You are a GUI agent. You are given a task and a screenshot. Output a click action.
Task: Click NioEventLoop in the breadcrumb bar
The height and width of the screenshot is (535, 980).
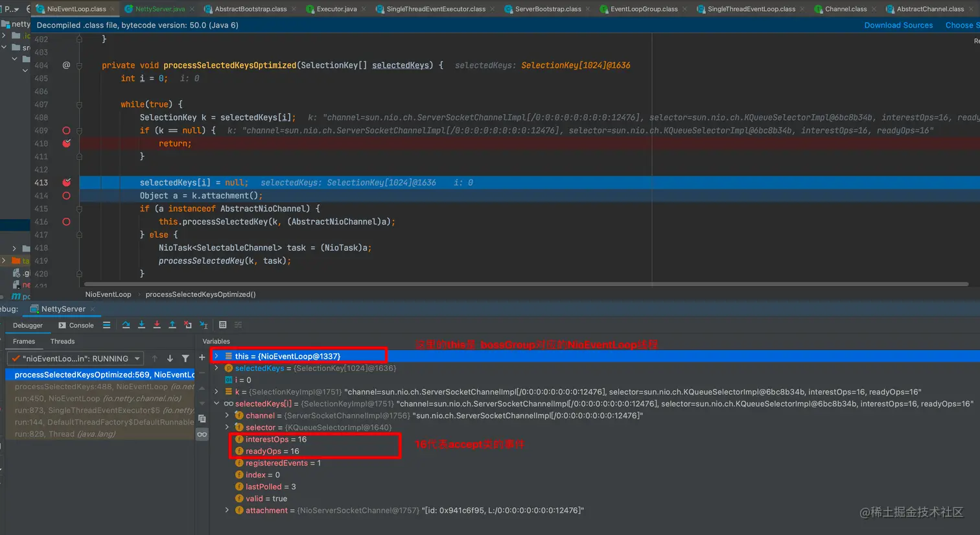[108, 294]
